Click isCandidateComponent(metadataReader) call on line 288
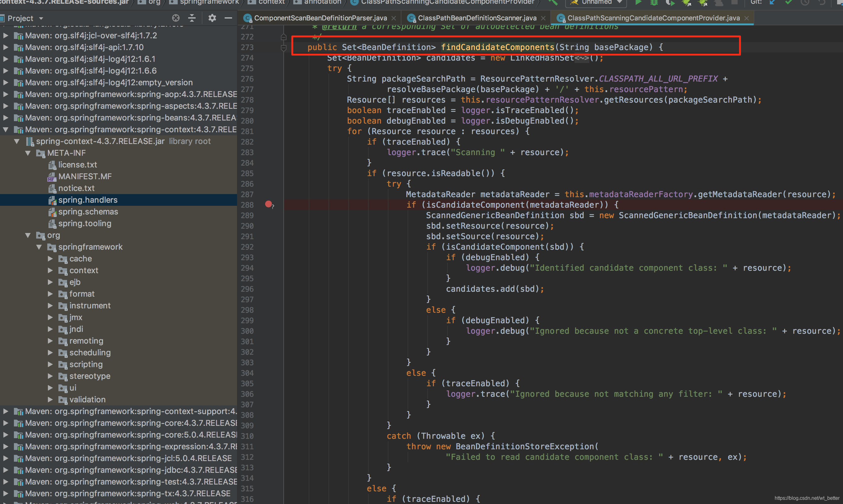Image resolution: width=843 pixels, height=504 pixels. pyautogui.click(x=517, y=205)
